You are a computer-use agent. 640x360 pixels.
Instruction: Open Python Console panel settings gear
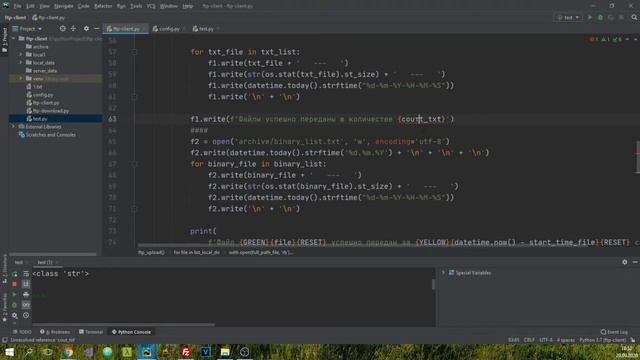(x=624, y=262)
